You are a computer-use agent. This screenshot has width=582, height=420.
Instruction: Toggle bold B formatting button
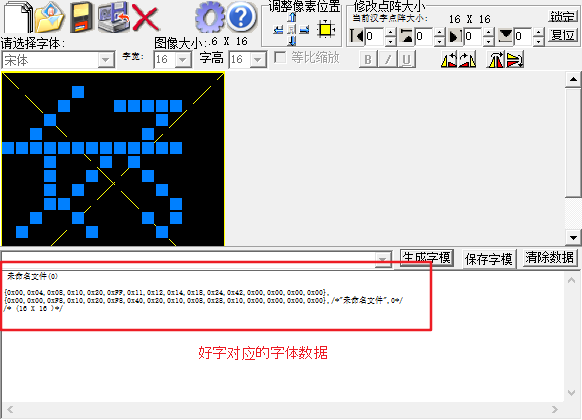368,59
